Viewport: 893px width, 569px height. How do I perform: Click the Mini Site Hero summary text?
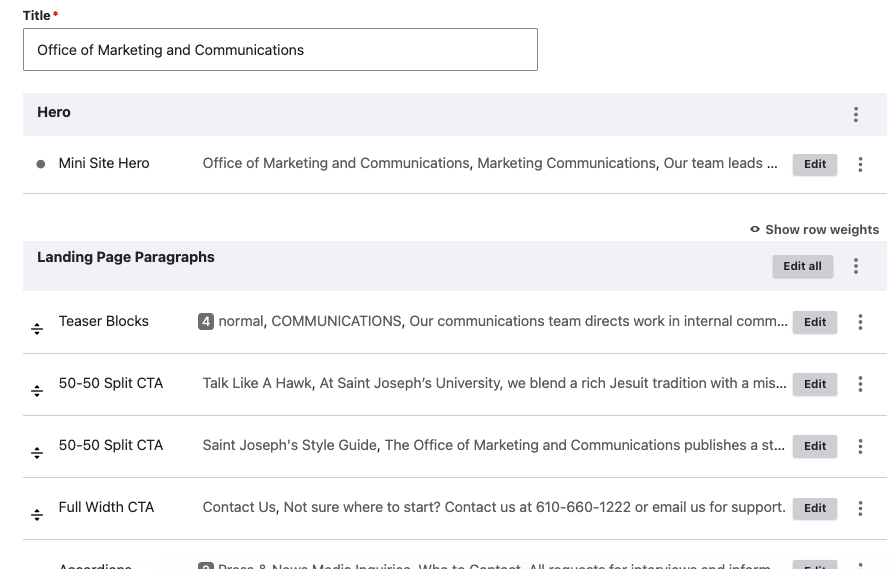[x=490, y=163]
